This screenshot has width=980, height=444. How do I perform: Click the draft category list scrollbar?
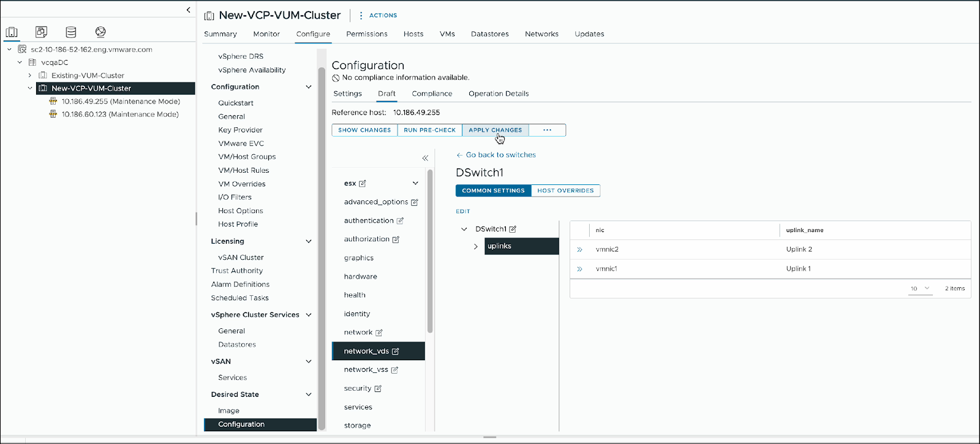click(x=430, y=251)
